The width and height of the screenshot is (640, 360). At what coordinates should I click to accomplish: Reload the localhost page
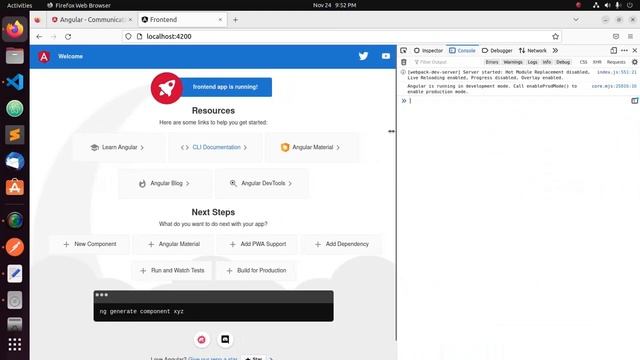(x=68, y=36)
